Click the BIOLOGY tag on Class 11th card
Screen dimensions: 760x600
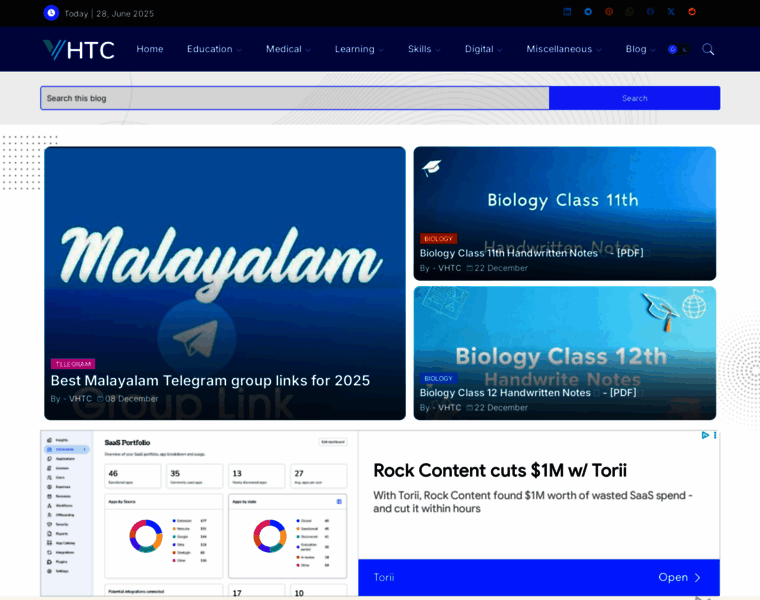438,238
